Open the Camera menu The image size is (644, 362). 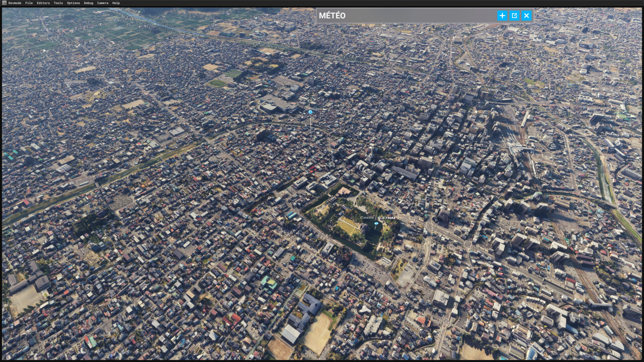pyautogui.click(x=103, y=3)
